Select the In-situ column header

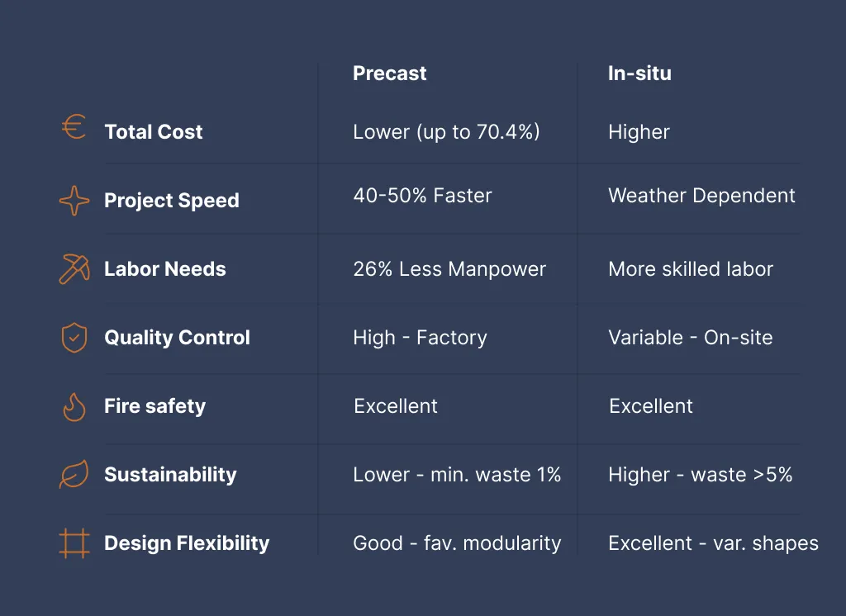(x=640, y=73)
